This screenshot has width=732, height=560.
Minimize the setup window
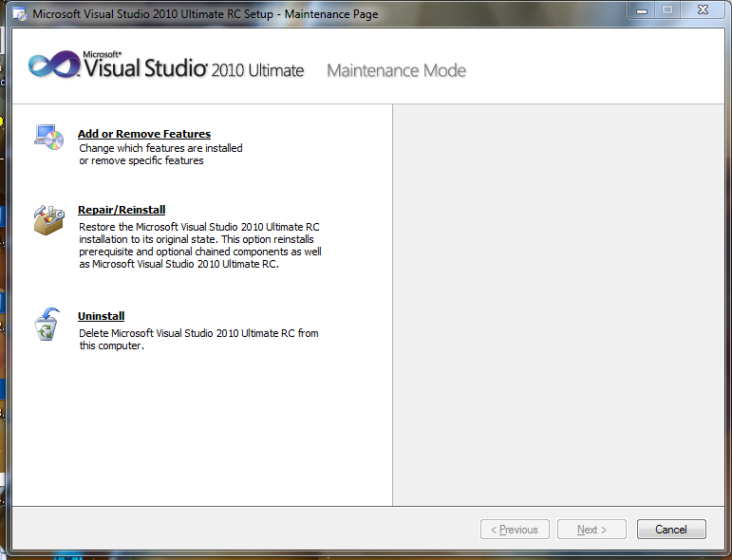pos(642,10)
